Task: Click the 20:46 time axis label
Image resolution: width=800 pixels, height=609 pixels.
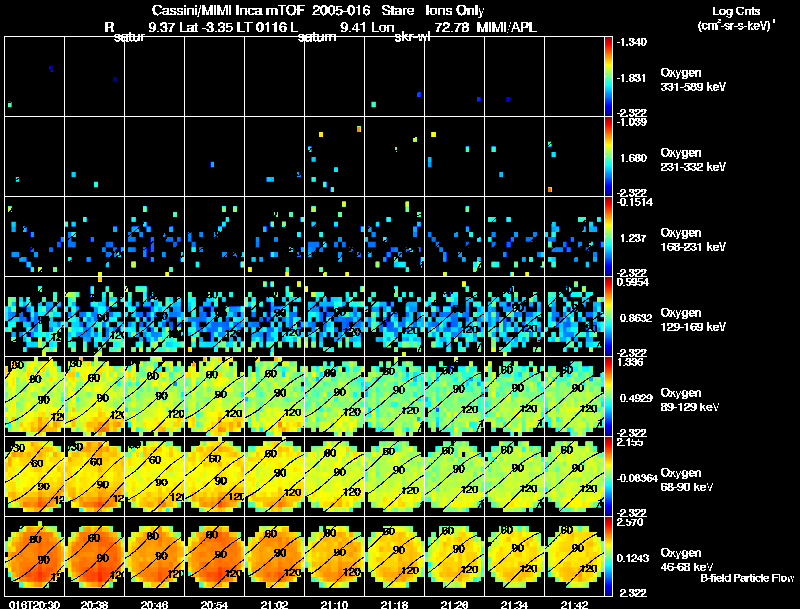Action: click(x=154, y=604)
